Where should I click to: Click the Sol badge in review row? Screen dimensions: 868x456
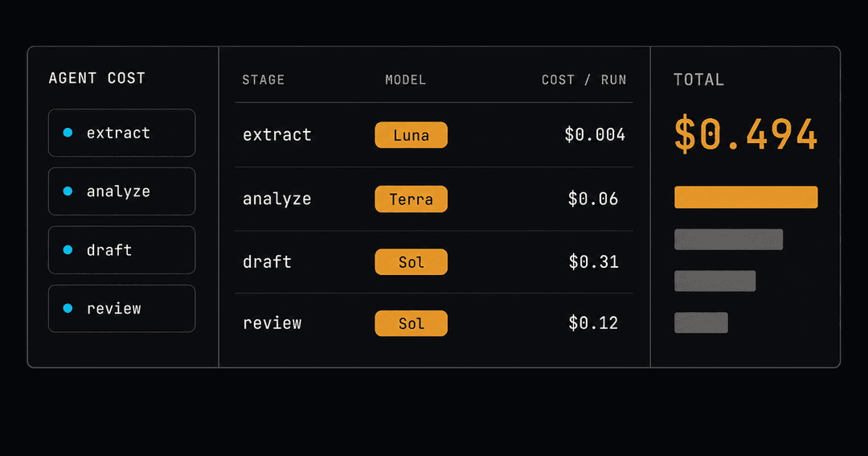tap(411, 323)
